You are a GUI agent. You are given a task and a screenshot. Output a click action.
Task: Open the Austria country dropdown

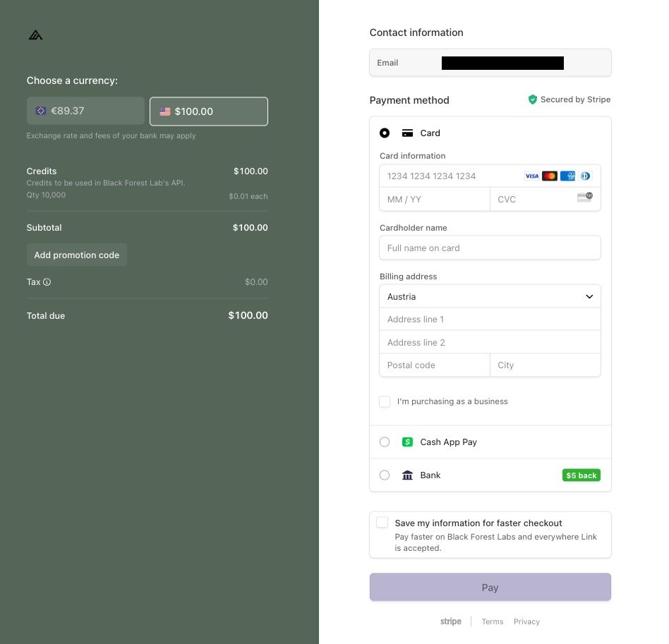(490, 296)
